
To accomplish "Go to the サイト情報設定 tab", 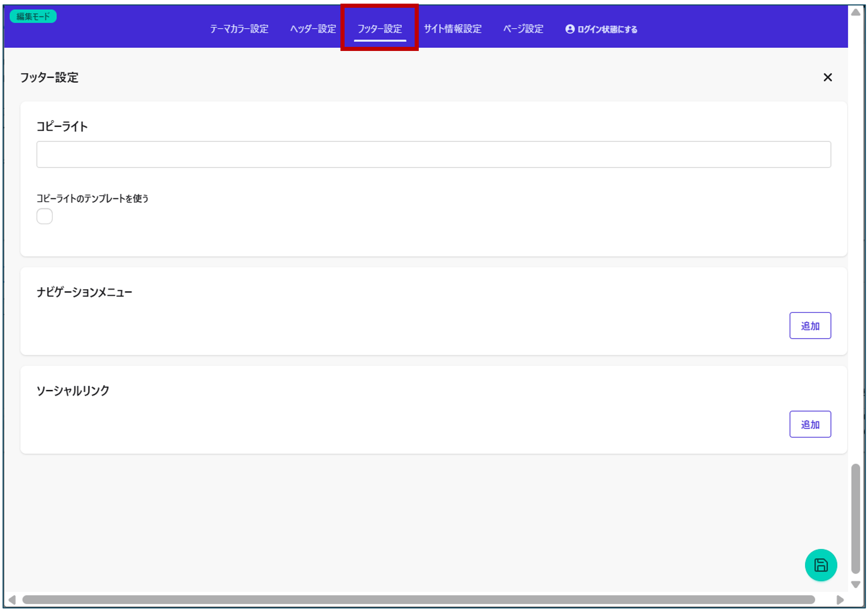I will [x=452, y=29].
